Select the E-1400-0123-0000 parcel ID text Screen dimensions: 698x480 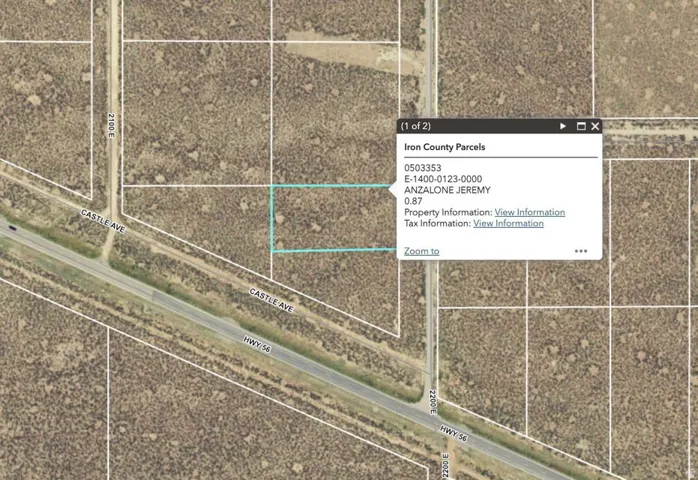[x=443, y=179]
